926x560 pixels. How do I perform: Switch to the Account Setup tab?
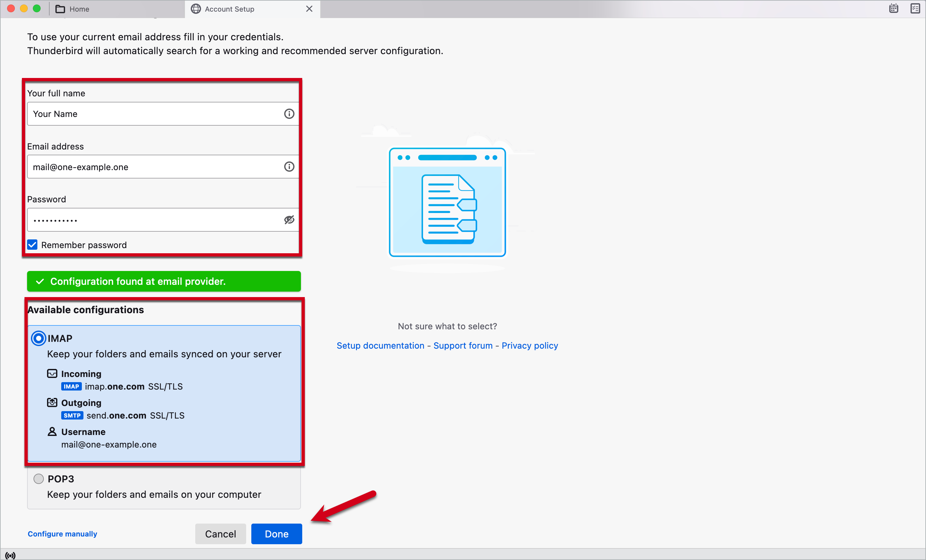[230, 9]
